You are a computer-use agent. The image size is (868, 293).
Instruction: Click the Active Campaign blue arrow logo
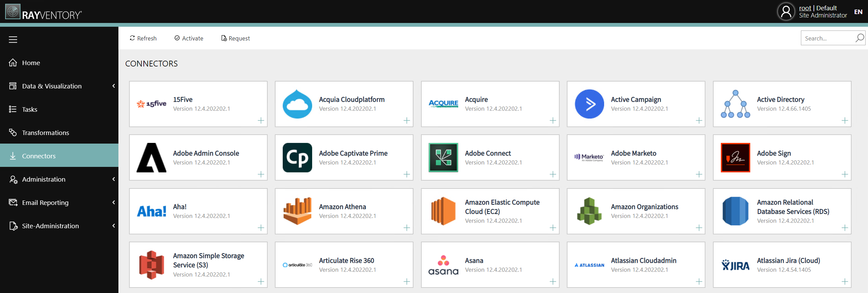[589, 104]
